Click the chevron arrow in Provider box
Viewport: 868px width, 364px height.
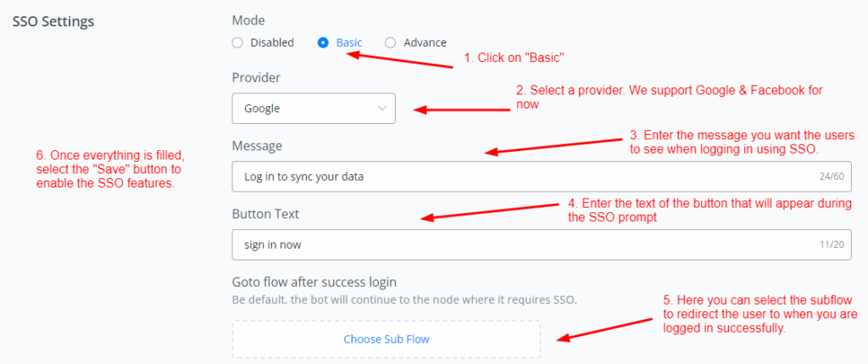381,109
